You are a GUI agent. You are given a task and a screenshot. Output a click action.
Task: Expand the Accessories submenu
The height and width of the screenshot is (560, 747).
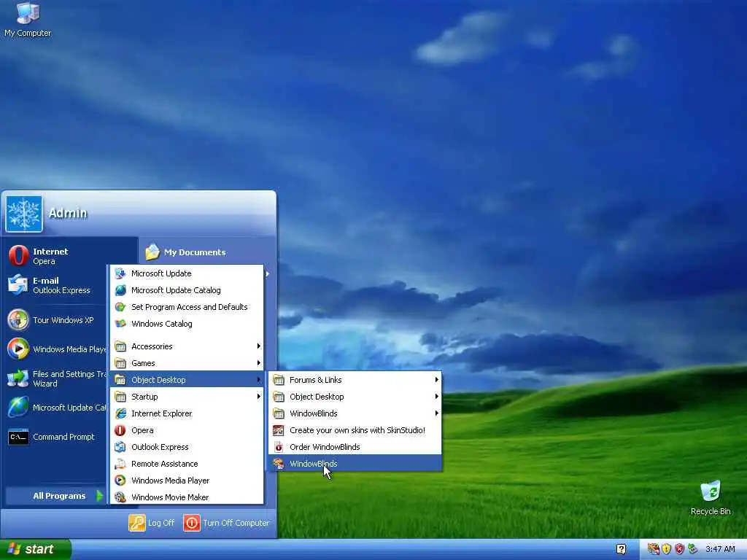tap(187, 346)
